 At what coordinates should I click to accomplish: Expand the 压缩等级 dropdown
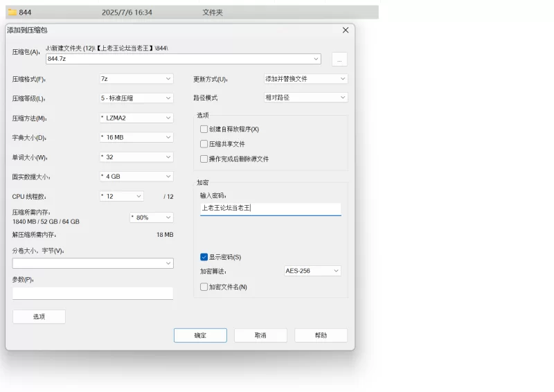136,98
